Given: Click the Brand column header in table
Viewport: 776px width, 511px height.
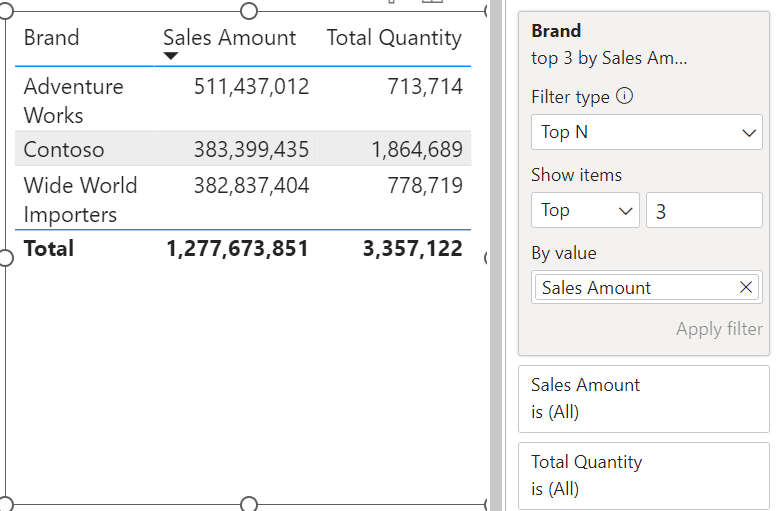Looking at the screenshot, I should [x=52, y=38].
